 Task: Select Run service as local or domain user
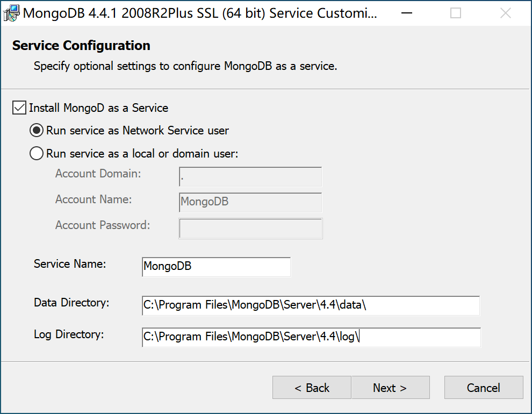point(37,153)
